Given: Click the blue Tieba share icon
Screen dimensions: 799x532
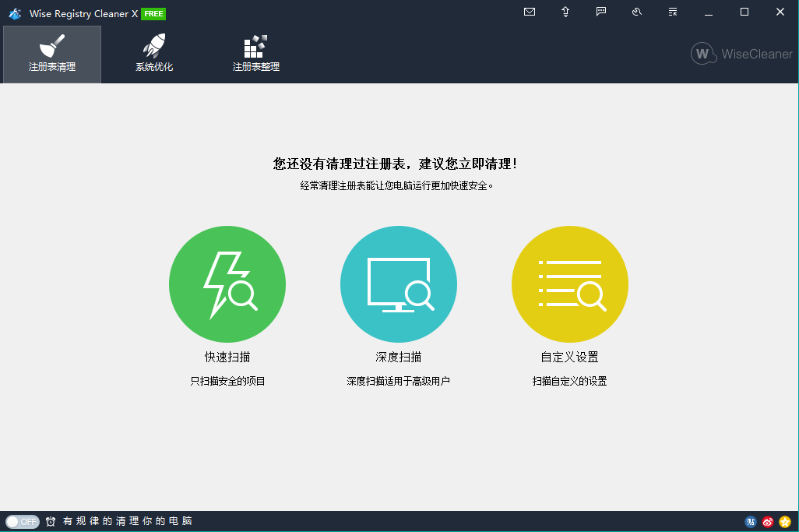Looking at the screenshot, I should click(751, 522).
